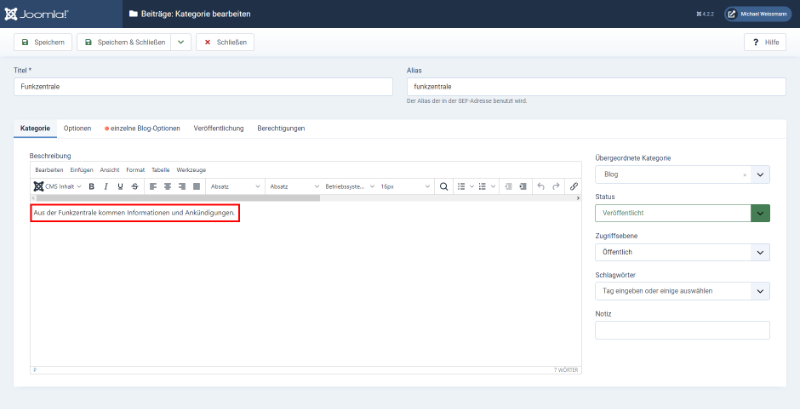The height and width of the screenshot is (409, 800).
Task: Open the Zugriffsebene dropdown
Action: click(760, 252)
